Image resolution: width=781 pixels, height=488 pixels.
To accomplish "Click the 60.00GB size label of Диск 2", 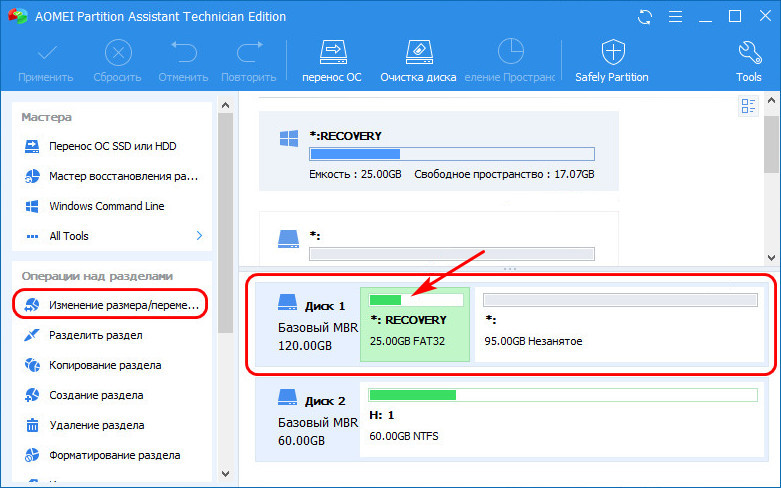I will pyautogui.click(x=301, y=441).
